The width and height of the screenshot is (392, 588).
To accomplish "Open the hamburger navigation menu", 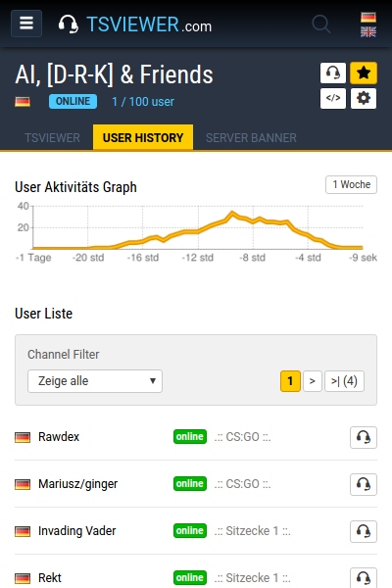I will point(26,24).
